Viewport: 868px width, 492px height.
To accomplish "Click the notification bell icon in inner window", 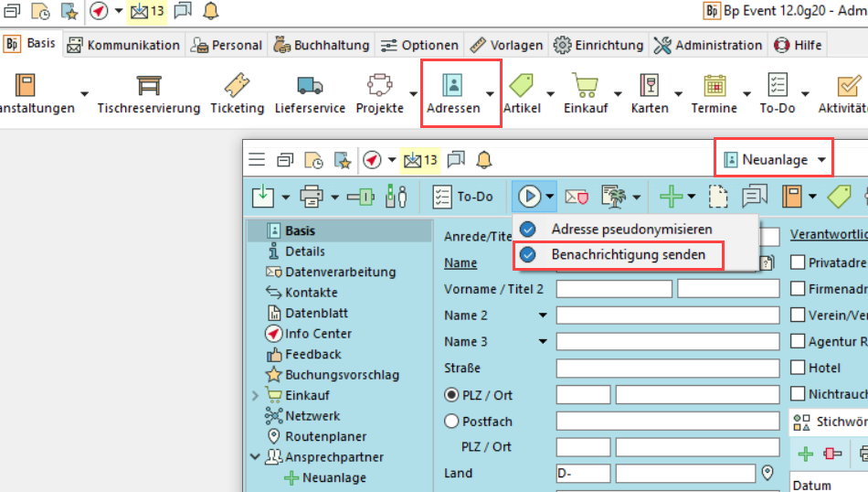I will pos(484,160).
